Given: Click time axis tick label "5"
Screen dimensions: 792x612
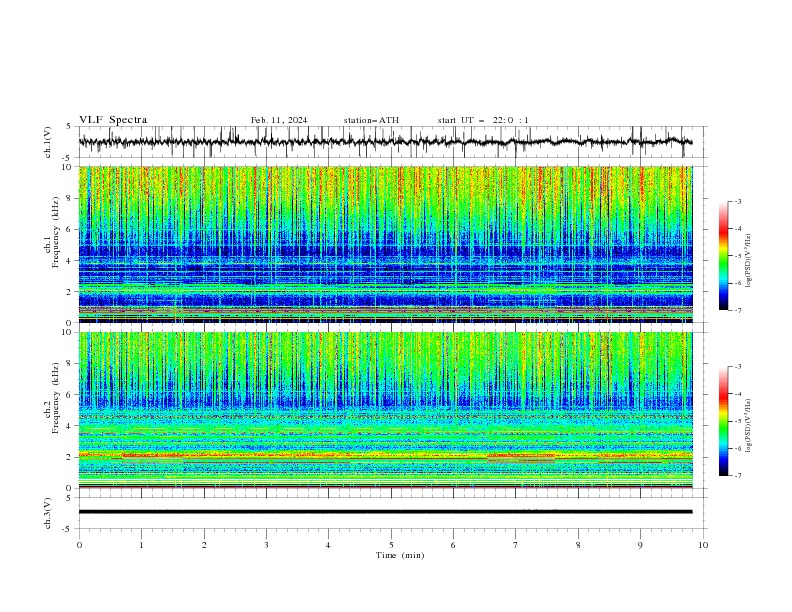Looking at the screenshot, I should tap(391, 545).
